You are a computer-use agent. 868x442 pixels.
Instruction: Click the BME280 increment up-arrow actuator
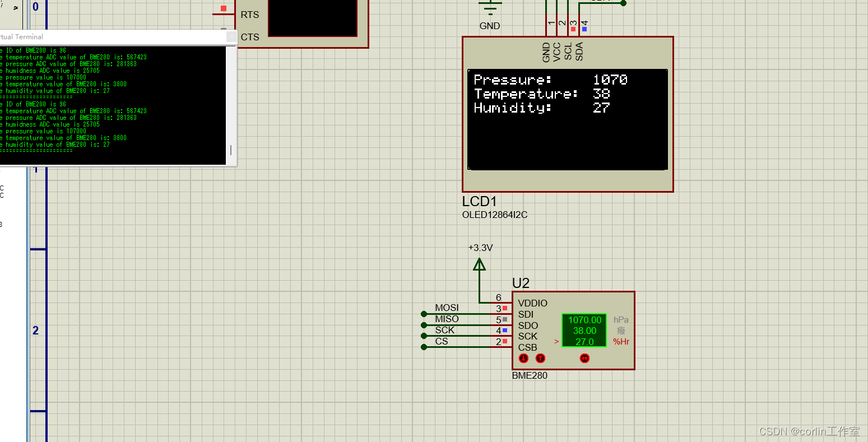pos(540,358)
